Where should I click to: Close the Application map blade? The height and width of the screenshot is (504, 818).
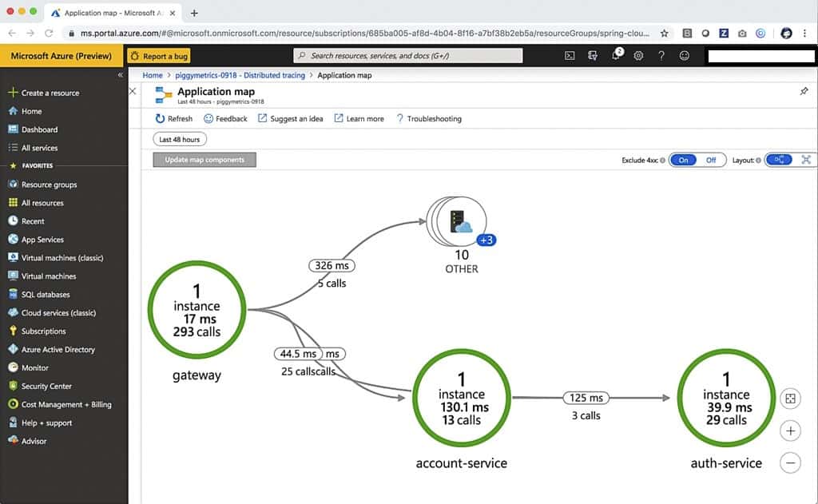point(133,91)
